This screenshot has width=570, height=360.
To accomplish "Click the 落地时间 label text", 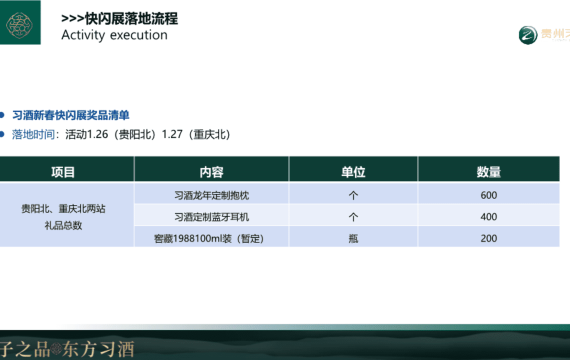I will [x=33, y=134].
